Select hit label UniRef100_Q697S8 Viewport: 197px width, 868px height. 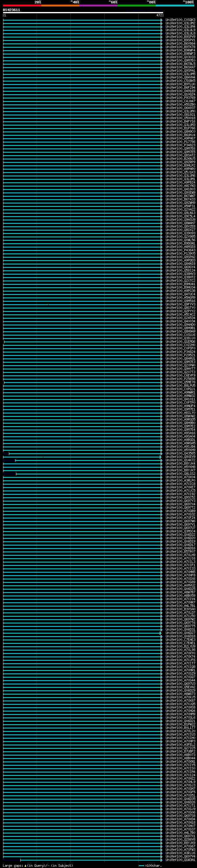(x=180, y=815)
